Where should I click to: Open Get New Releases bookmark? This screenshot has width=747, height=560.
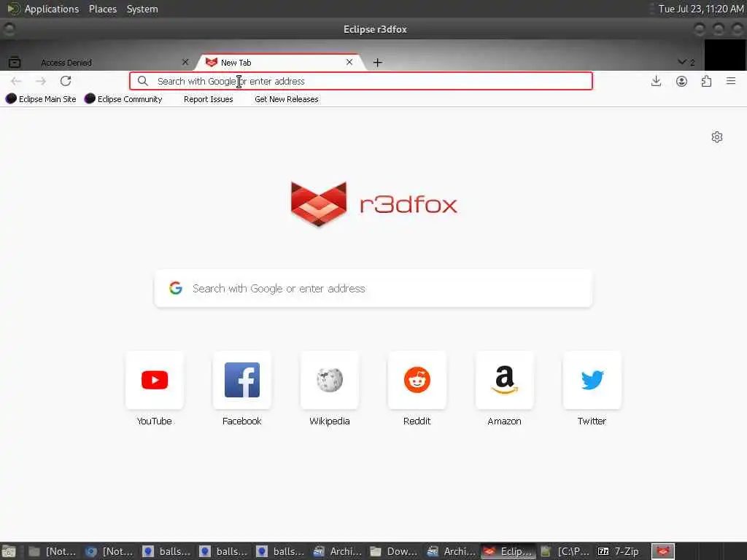click(286, 99)
